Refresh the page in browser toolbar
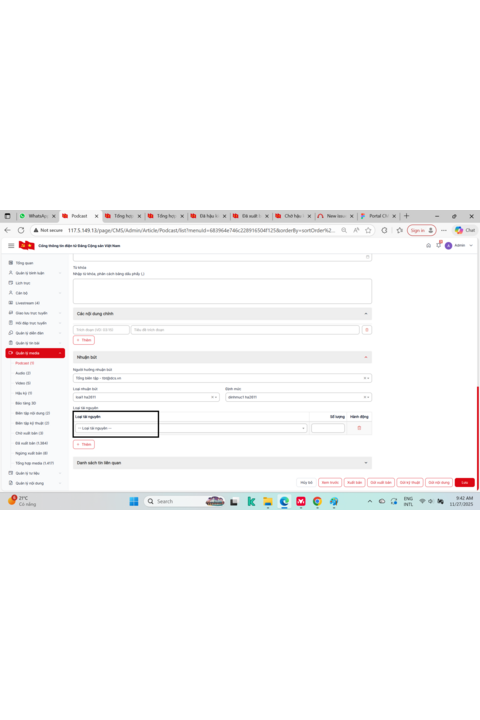The height and width of the screenshot is (720, 480). pos(21,230)
